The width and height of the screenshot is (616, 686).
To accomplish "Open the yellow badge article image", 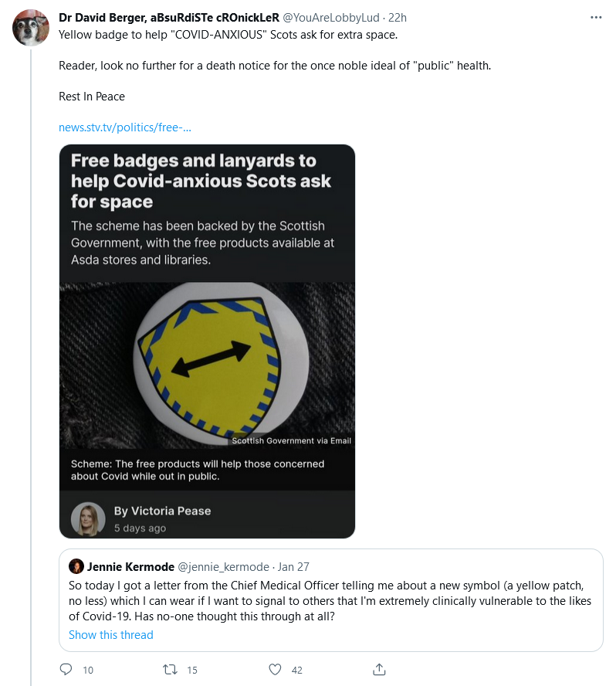I will tap(207, 365).
